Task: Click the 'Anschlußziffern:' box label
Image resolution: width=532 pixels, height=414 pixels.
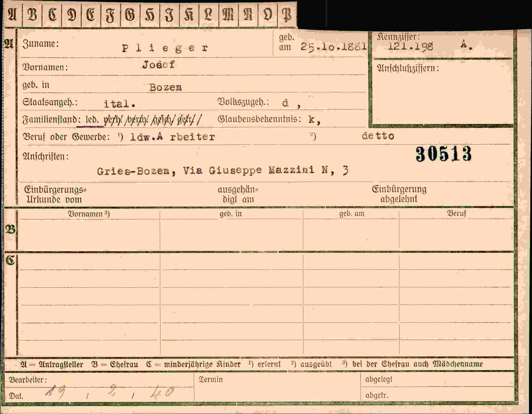Action: 408,68
